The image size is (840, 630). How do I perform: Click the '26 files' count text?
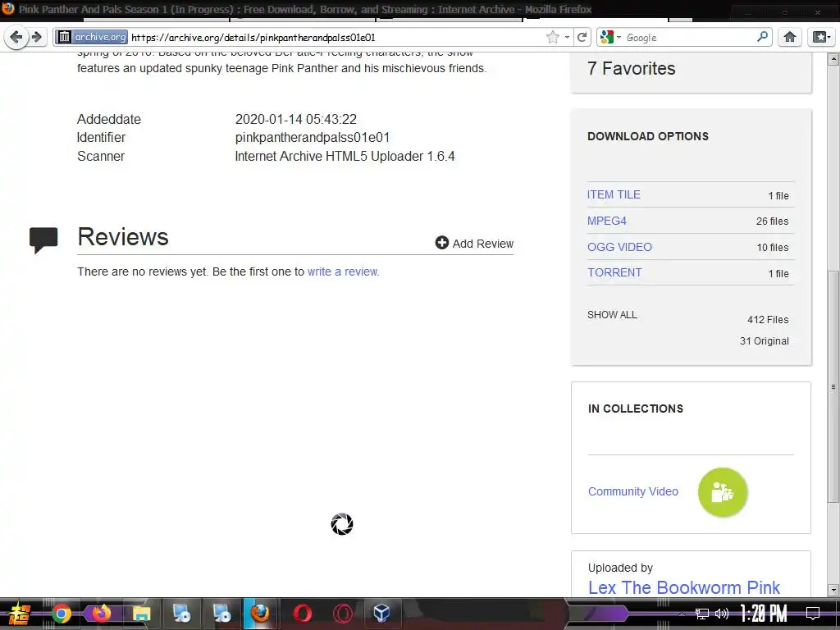tap(772, 221)
